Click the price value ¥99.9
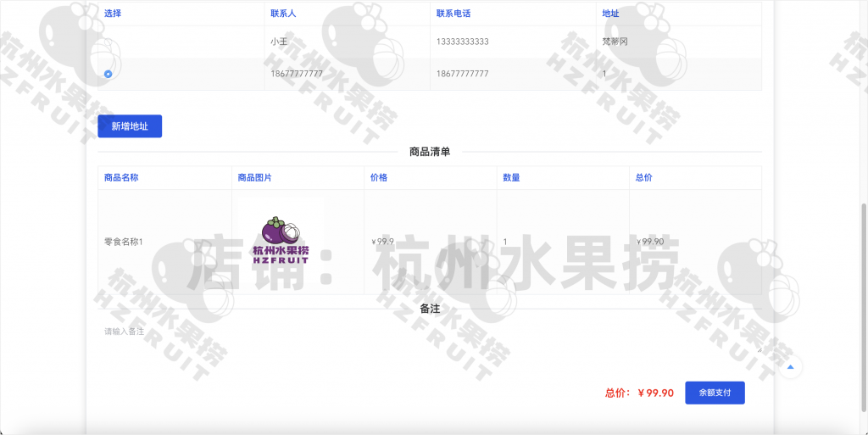 382,242
